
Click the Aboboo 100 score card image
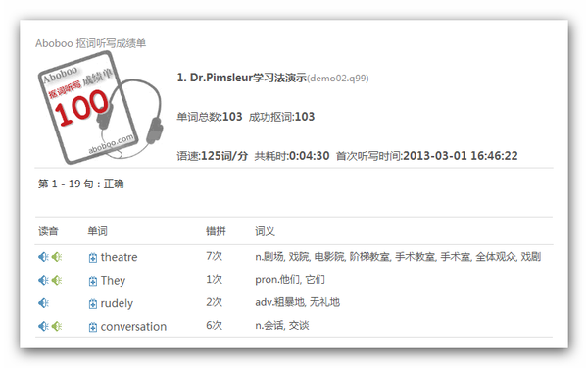[101, 107]
